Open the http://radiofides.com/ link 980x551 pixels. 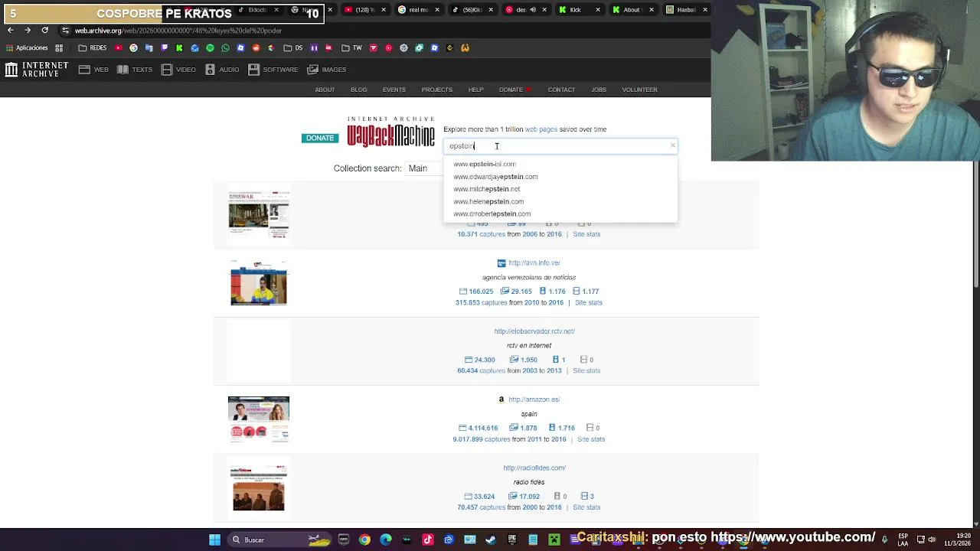tap(534, 468)
